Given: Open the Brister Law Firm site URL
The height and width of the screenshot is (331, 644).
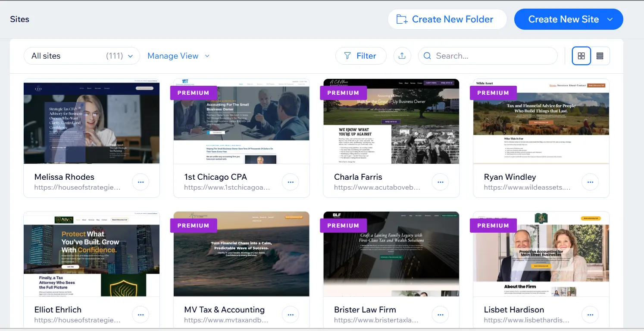Looking at the screenshot, I should pos(377,320).
